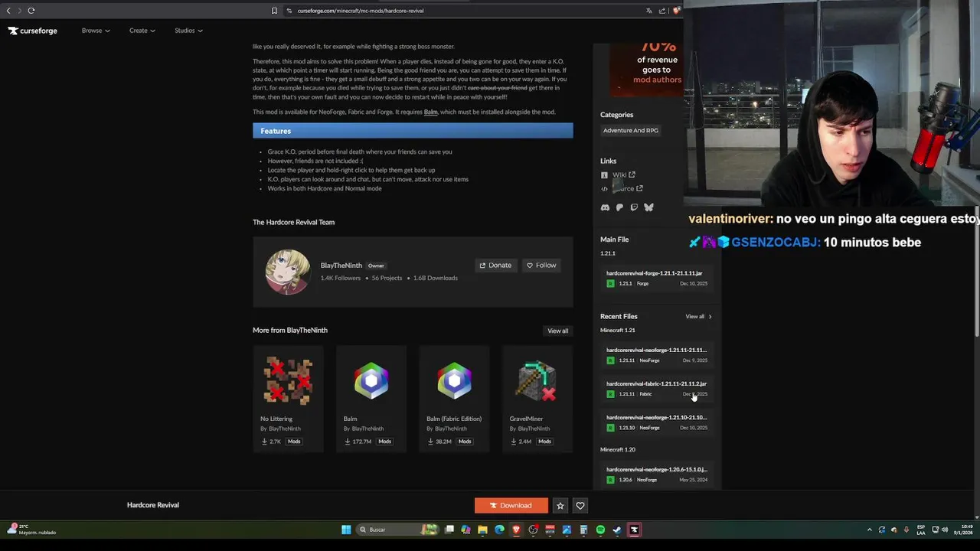The height and width of the screenshot is (551, 980).
Task: Follow BlayTheNinth
Action: (x=541, y=265)
